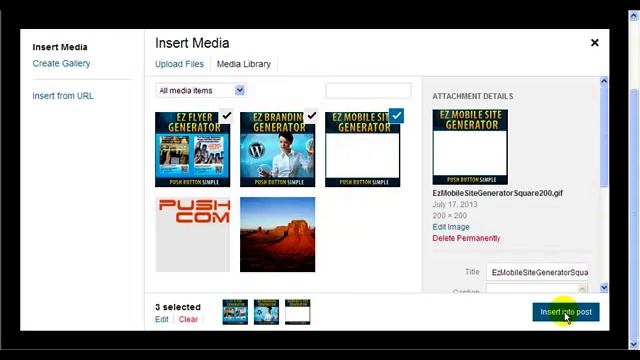Uncheck the EZ Branding Generator checkmark
640x360 pixels.
tap(311, 116)
